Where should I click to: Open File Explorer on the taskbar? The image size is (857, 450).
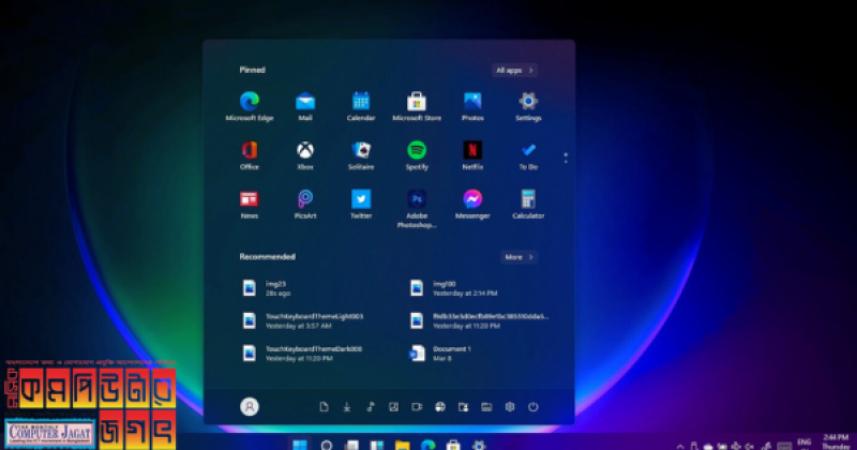(402, 445)
